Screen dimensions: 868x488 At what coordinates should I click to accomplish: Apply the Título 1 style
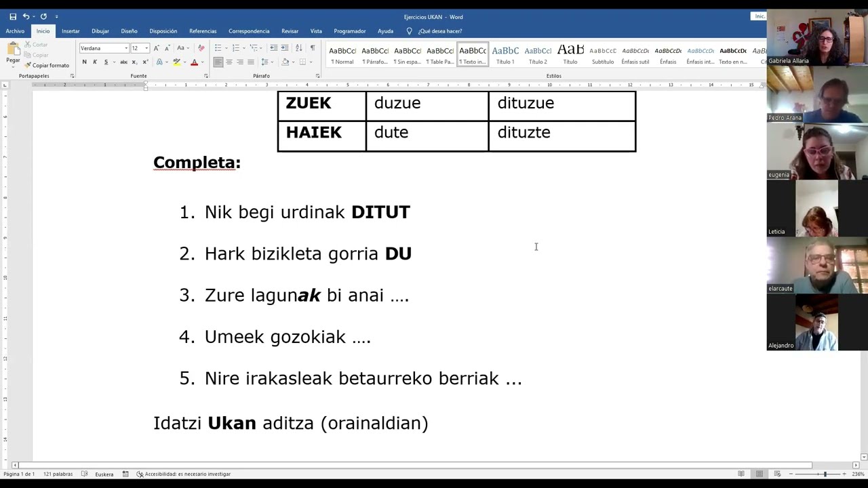(x=505, y=55)
